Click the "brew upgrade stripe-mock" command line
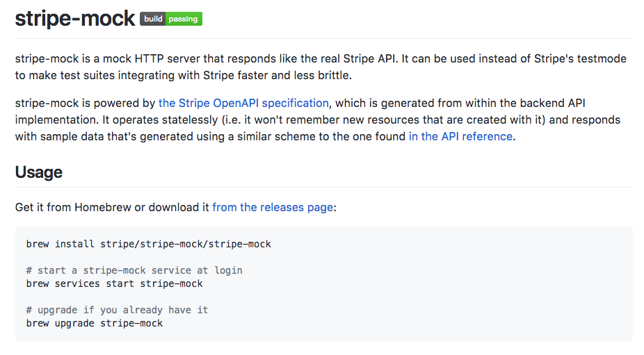This screenshot has width=644, height=355. coord(95,323)
